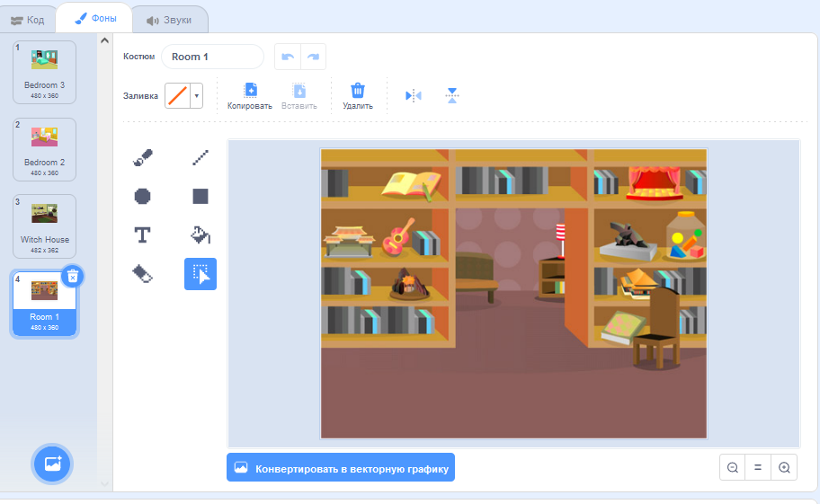Switch to the Фоны tab
The height and width of the screenshot is (504, 820).
pyautogui.click(x=96, y=18)
